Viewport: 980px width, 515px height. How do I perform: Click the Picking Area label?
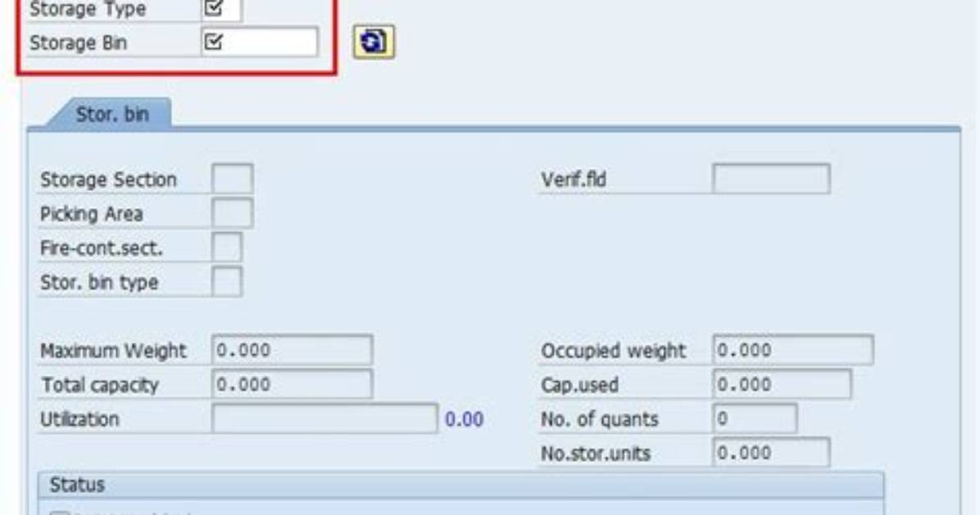[91, 214]
